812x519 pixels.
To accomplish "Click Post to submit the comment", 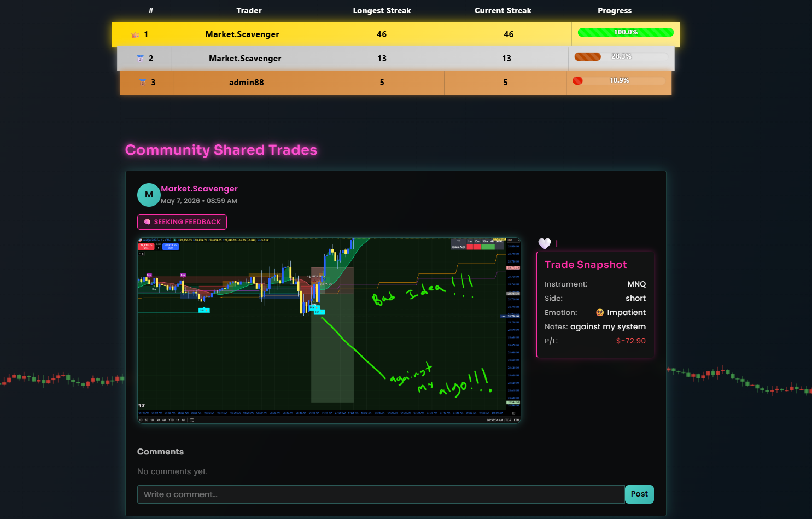I will [x=639, y=494].
